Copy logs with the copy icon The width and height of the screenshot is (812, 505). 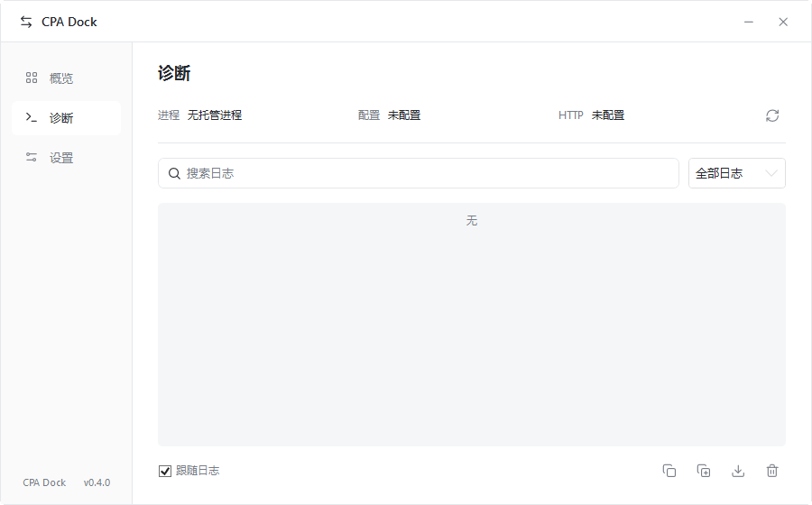669,471
